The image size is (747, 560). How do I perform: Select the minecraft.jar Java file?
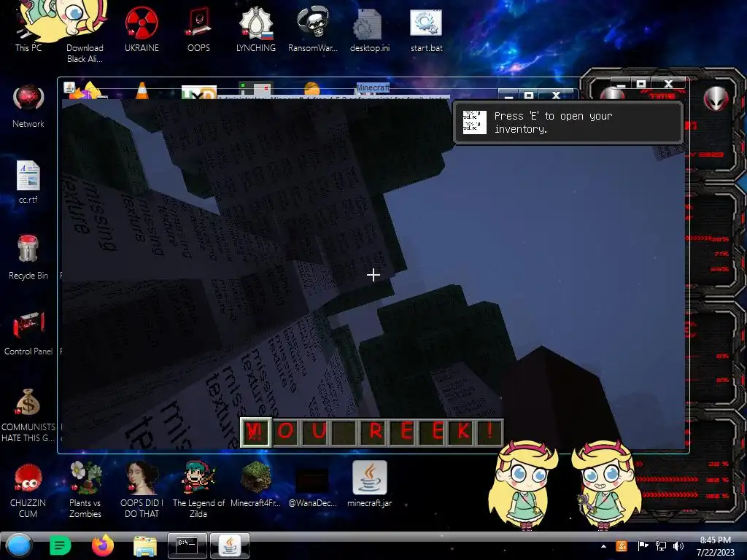tap(370, 483)
